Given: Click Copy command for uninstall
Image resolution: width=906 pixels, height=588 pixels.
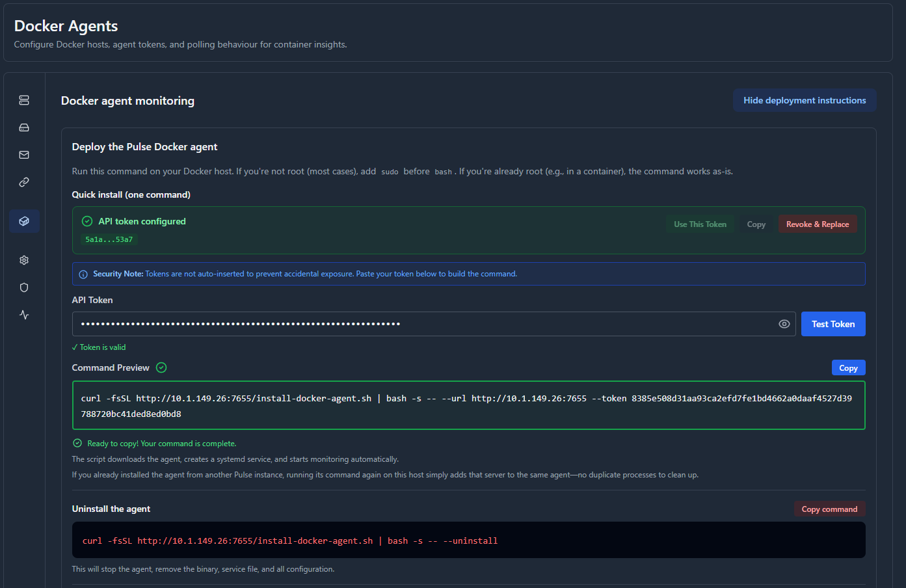Looking at the screenshot, I should tap(829, 509).
